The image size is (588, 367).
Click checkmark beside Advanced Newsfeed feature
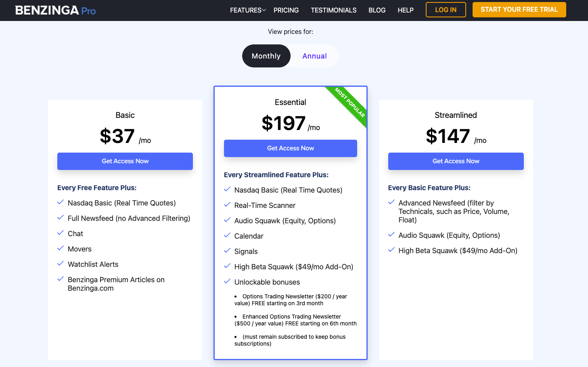tap(391, 202)
